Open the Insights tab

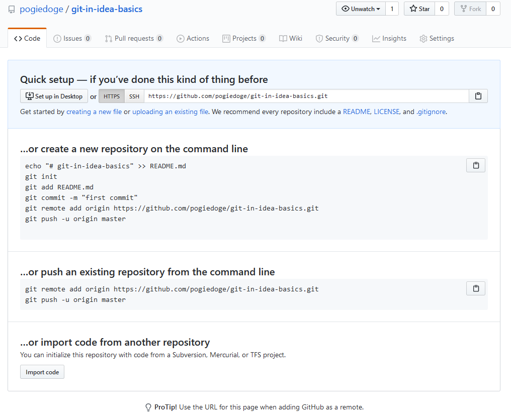(389, 38)
